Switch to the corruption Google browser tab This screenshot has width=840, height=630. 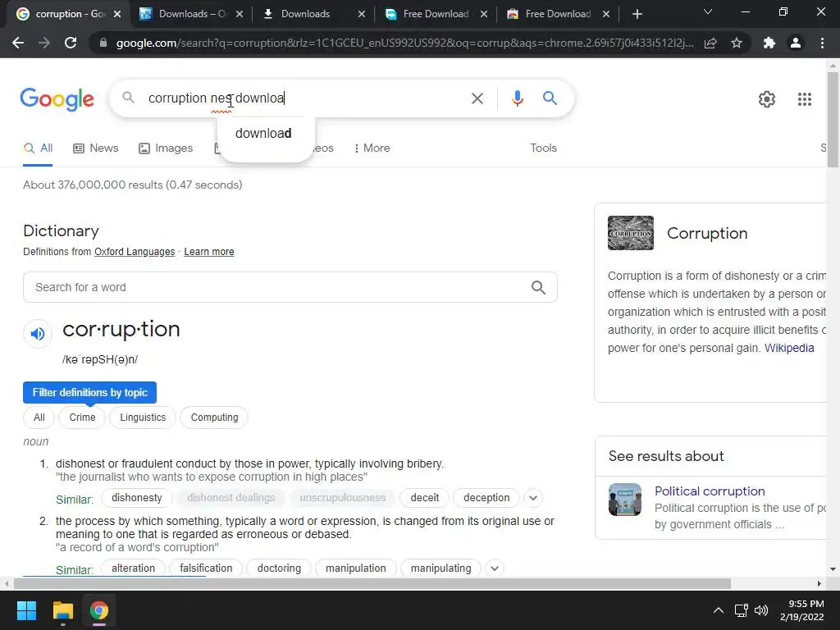coord(66,14)
